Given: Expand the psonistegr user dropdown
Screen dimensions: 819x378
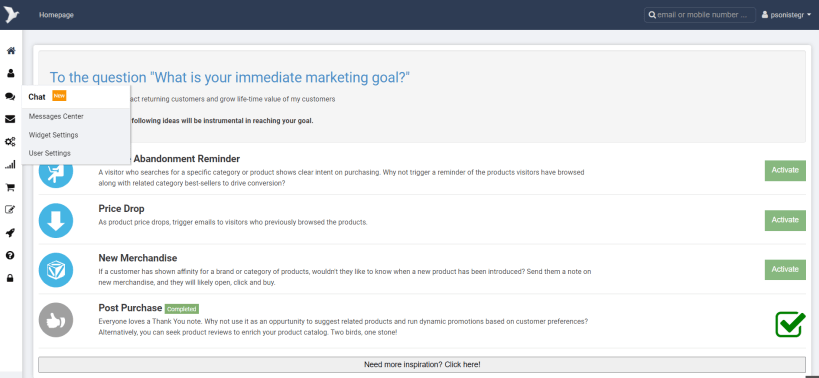Looking at the screenshot, I should (x=786, y=15).
